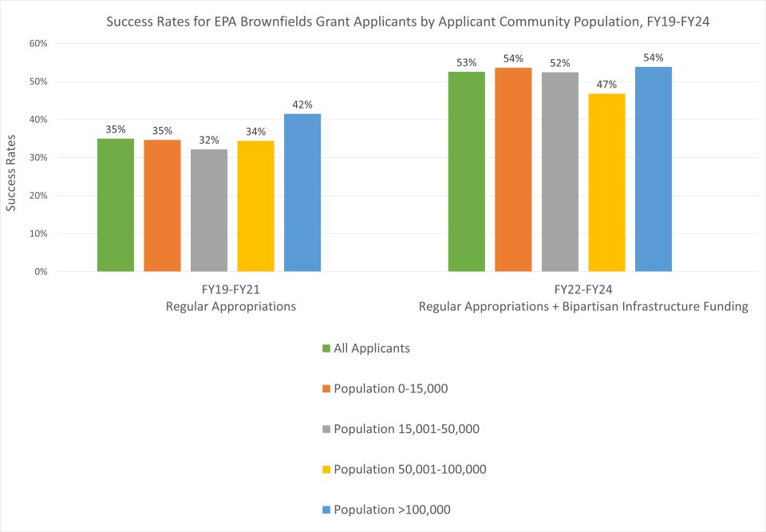
Task: Click the yellow bar labeled 47%
Action: [606, 183]
